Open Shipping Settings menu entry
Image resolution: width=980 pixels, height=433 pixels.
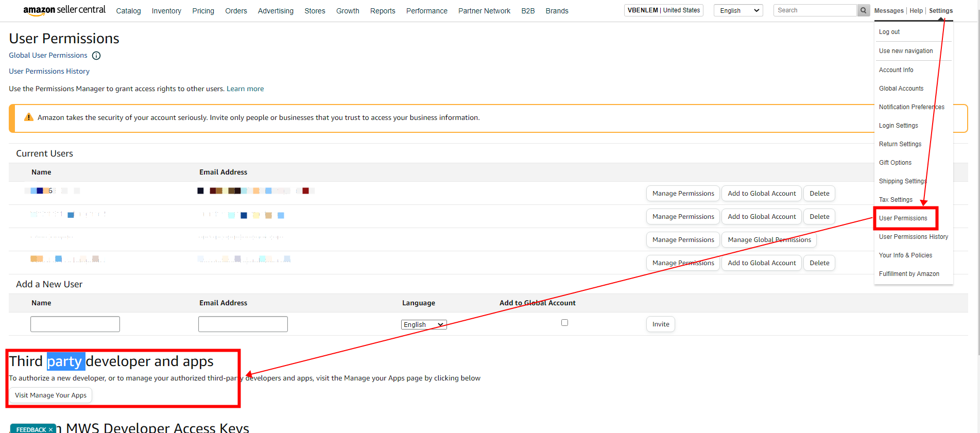click(903, 181)
